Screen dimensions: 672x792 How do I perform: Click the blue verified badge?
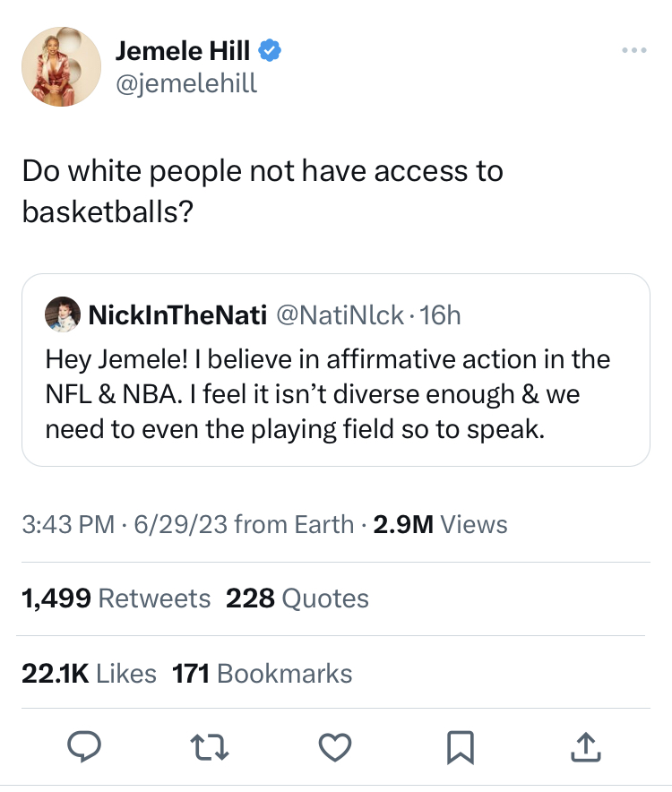[270, 50]
